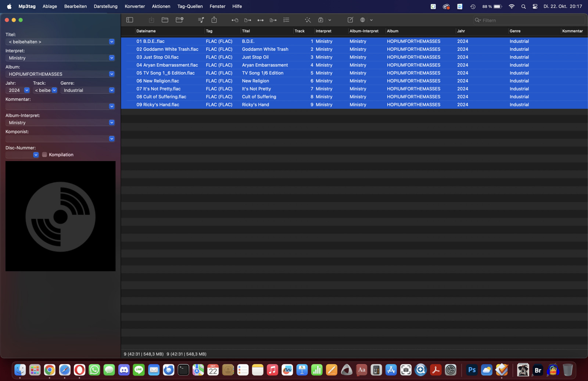Open the Fenster menu
588x381 pixels.
[x=218, y=6]
